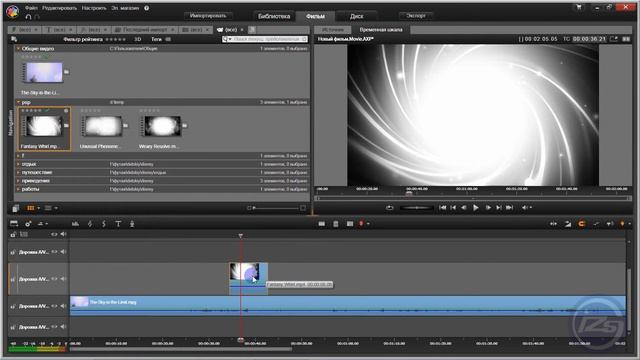Toggle dynamic-length transitions icon
Viewport: 640px width, 360px height.
568,224
